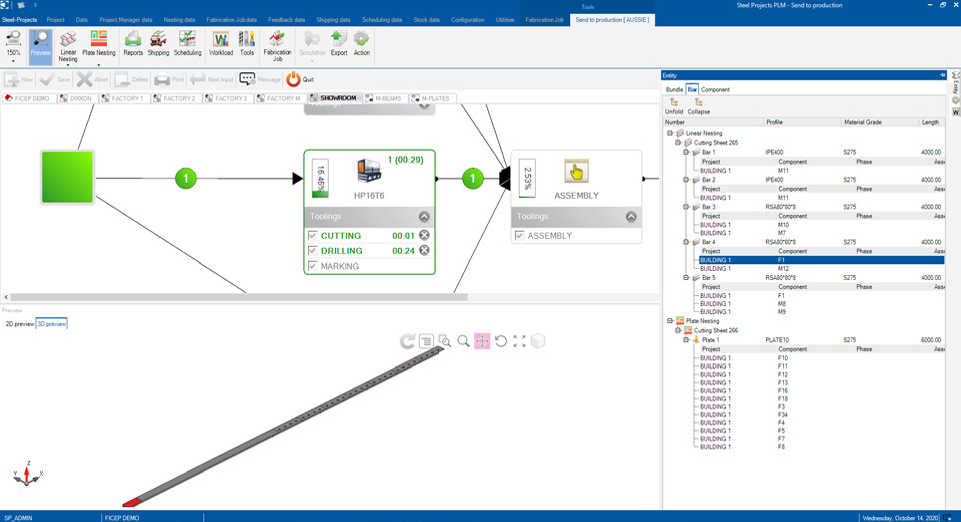Click the Action gear icon
The width and height of the screenshot is (961, 522).
[x=362, y=44]
